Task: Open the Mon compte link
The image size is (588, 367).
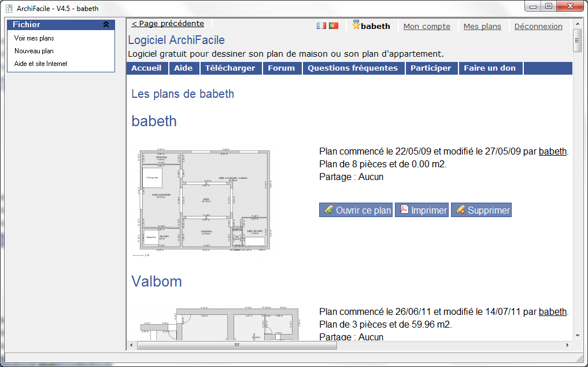Action: coord(427,26)
